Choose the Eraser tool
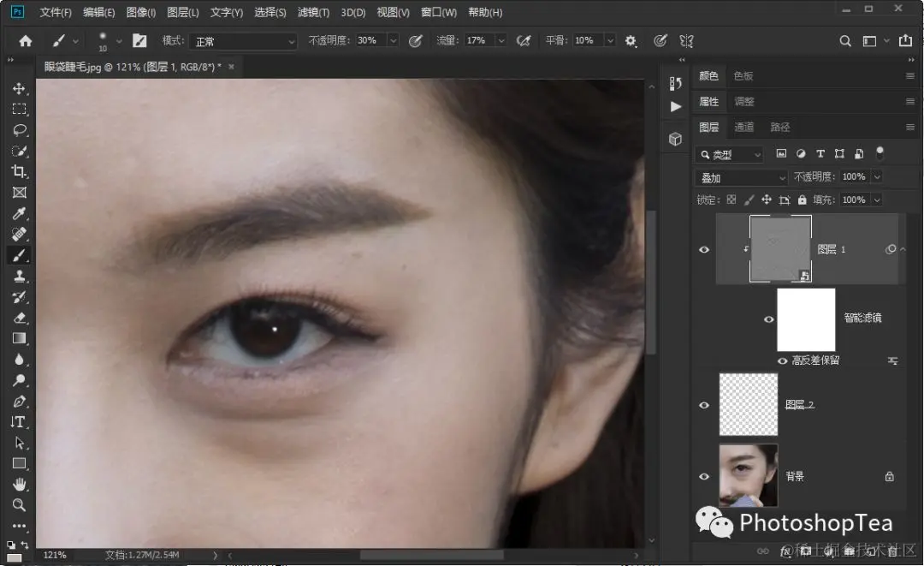This screenshot has width=924, height=566. (19, 318)
